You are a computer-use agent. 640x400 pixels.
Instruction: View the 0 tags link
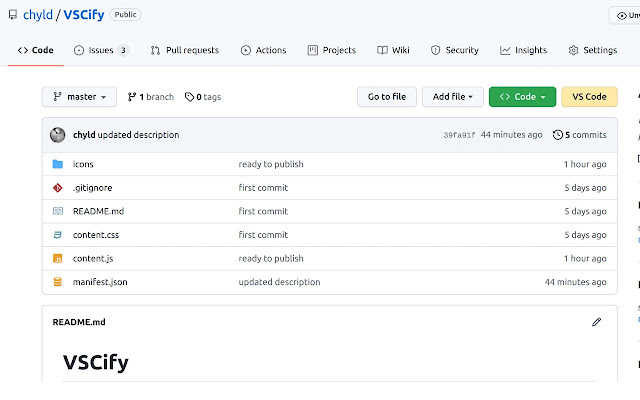(x=203, y=97)
